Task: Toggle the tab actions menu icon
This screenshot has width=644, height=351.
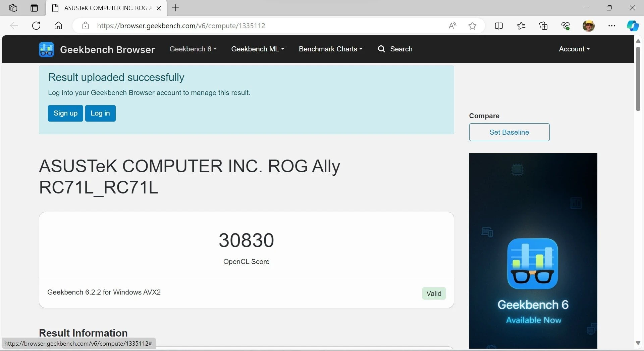Action: [34, 8]
